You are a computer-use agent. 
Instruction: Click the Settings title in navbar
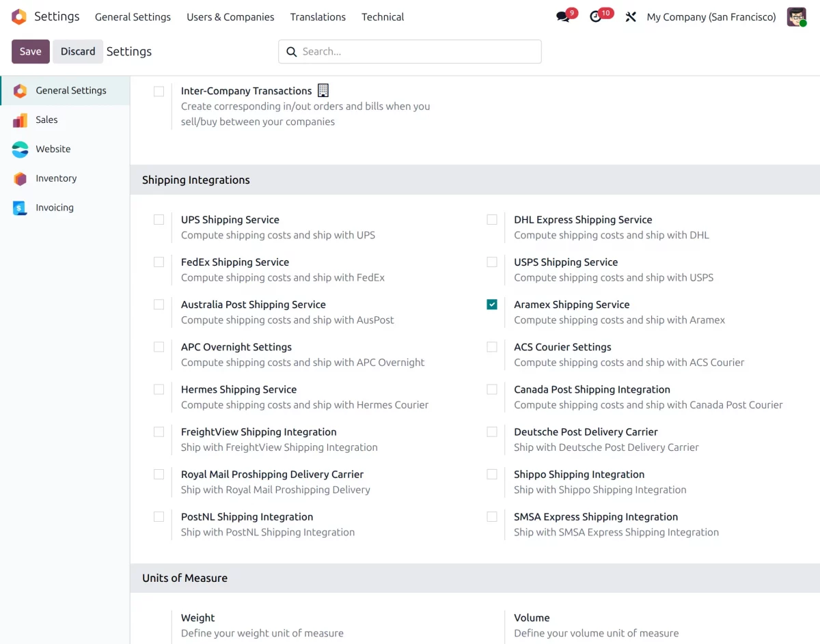click(57, 16)
